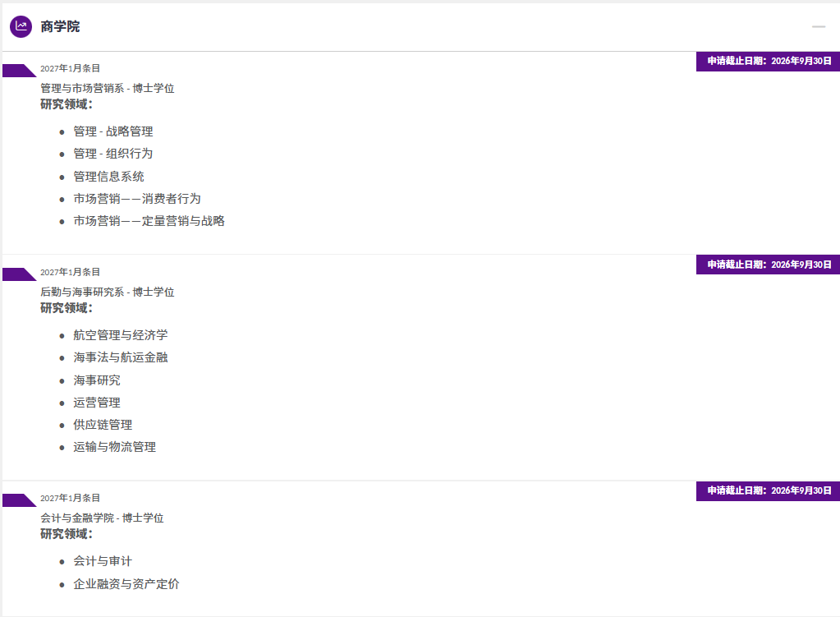Select the 商学院 section heading
840x617 pixels.
[x=60, y=26]
